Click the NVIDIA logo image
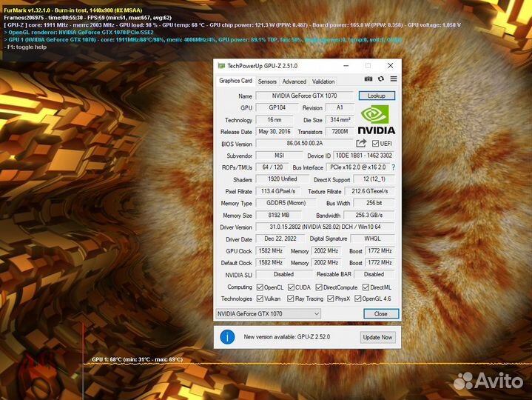 coord(377,119)
